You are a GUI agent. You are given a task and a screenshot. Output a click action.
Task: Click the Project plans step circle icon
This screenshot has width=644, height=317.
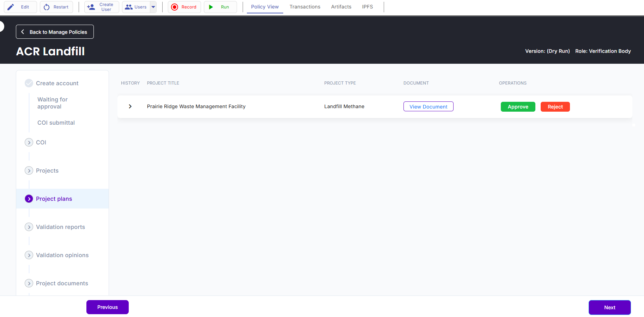(29, 199)
